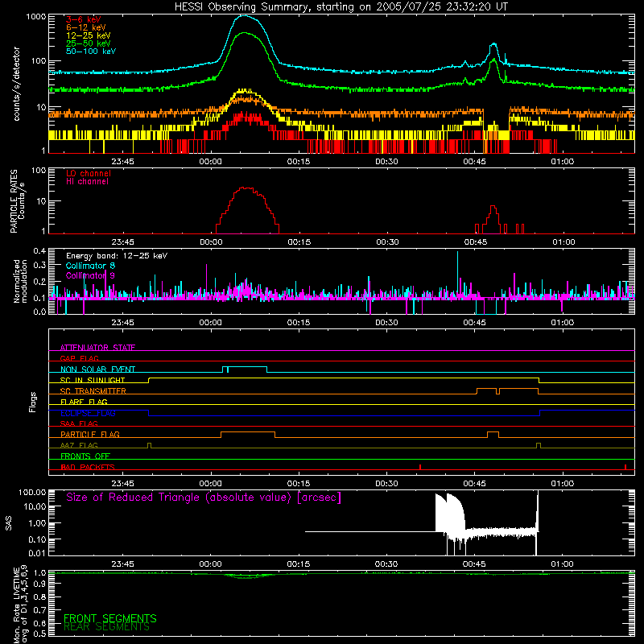The width and height of the screenshot is (644, 644).
Task: Click the 0.4 tick label on modulation axis
Action: click(39, 250)
